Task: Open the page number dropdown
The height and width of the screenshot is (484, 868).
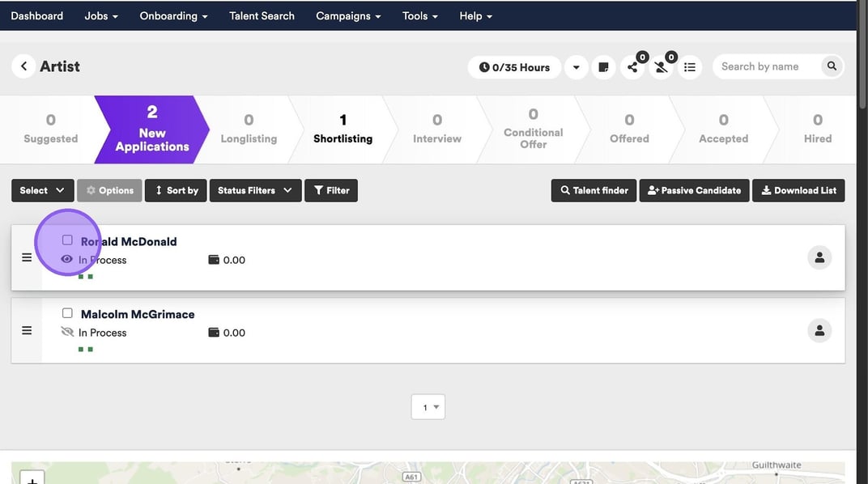Action: click(428, 407)
